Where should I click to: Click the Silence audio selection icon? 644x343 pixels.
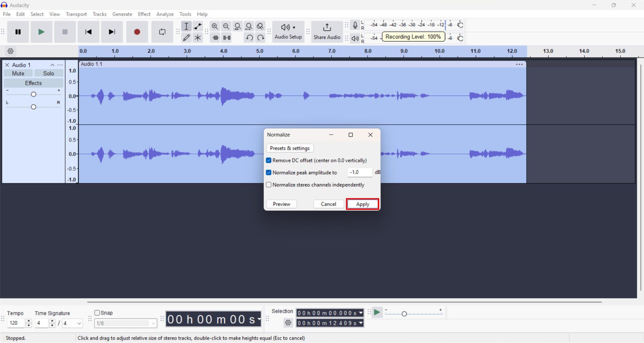click(x=227, y=38)
